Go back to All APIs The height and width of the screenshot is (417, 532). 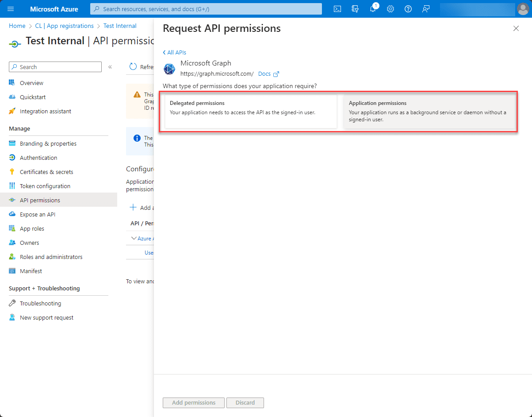[175, 52]
